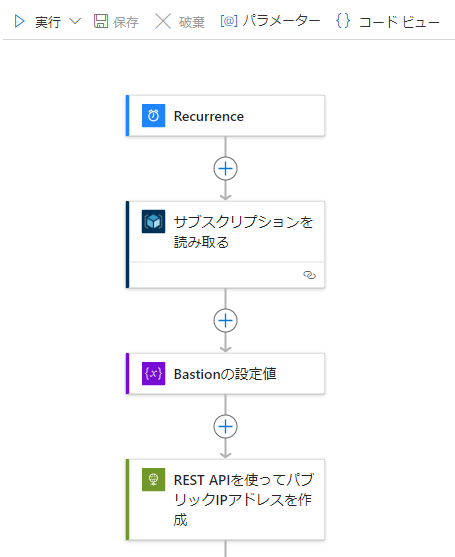Insert action after サブスクリプションを読み取る
The image size is (455, 557).
pyautogui.click(x=226, y=320)
